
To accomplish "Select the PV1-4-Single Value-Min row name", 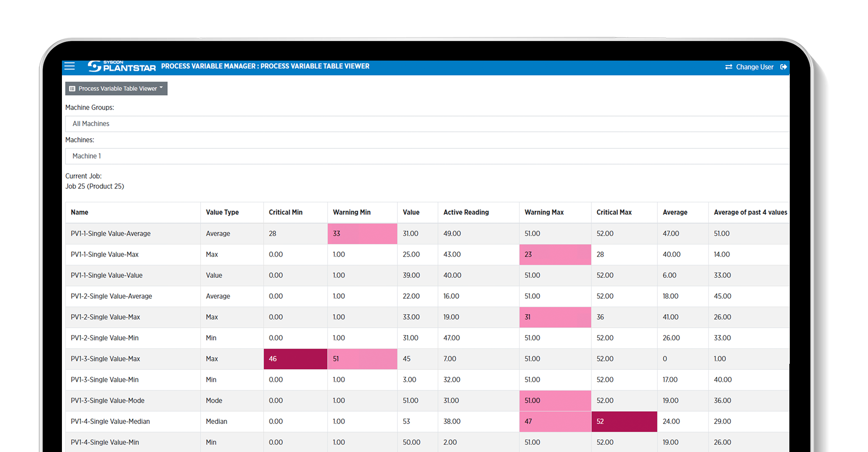I will [x=105, y=442].
